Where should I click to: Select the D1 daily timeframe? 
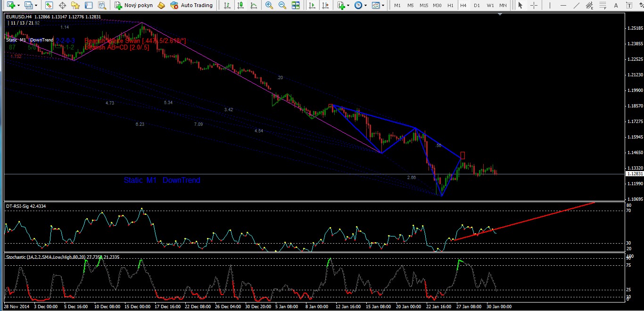point(477,5)
